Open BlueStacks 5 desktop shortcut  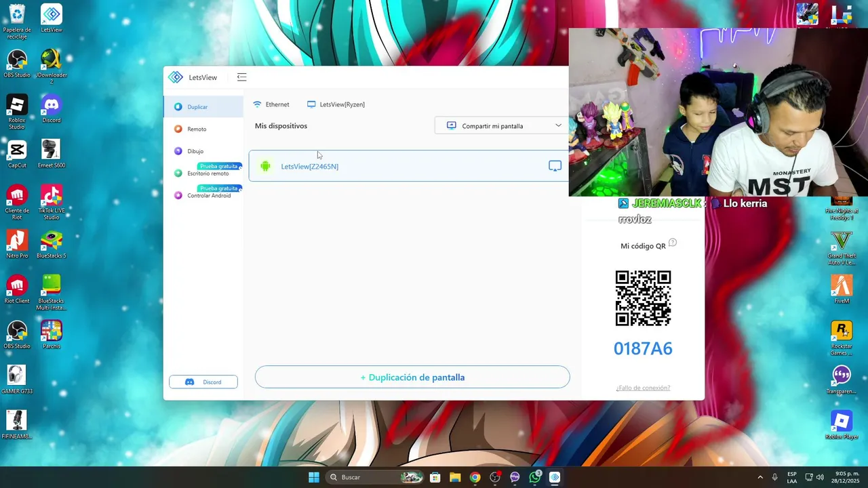51,244
